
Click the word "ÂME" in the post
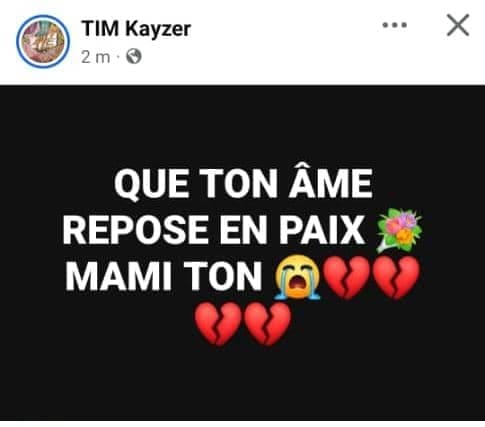tap(331, 183)
